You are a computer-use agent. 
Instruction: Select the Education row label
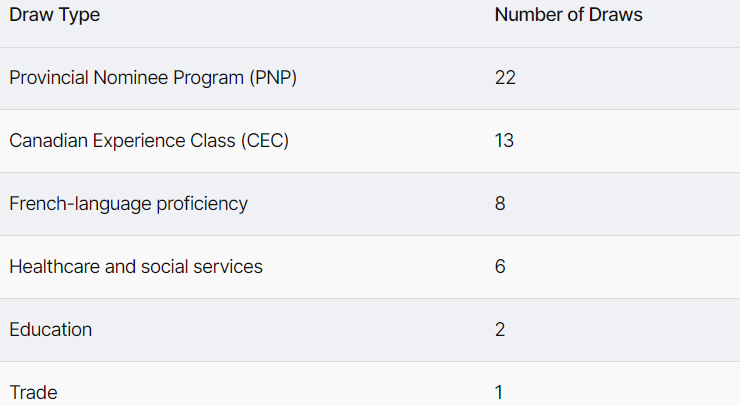point(50,330)
